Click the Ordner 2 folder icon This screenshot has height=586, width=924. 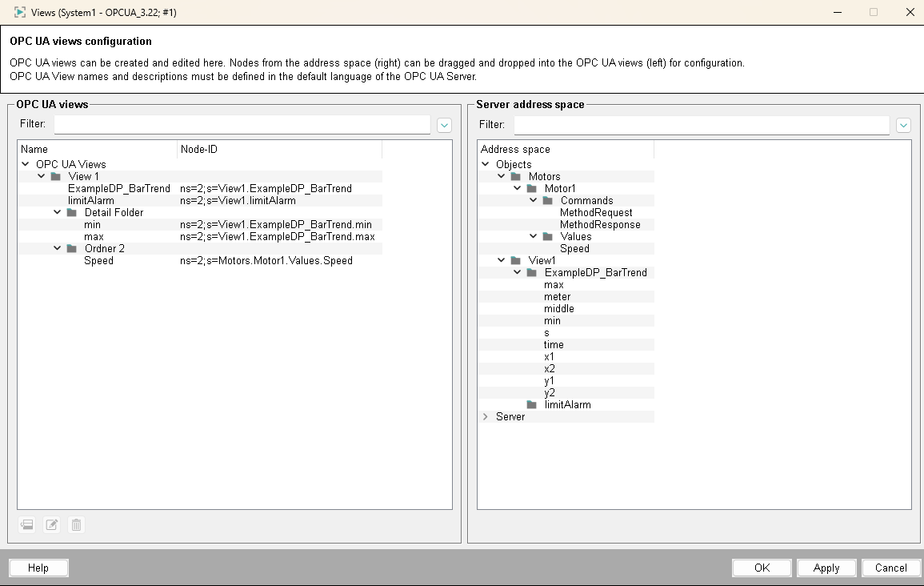tap(72, 248)
